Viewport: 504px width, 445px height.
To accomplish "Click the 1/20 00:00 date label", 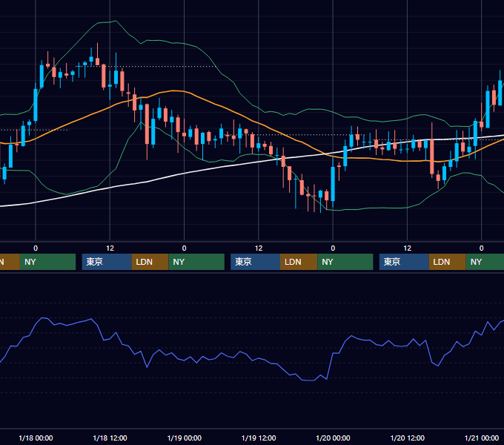I will pos(333,438).
